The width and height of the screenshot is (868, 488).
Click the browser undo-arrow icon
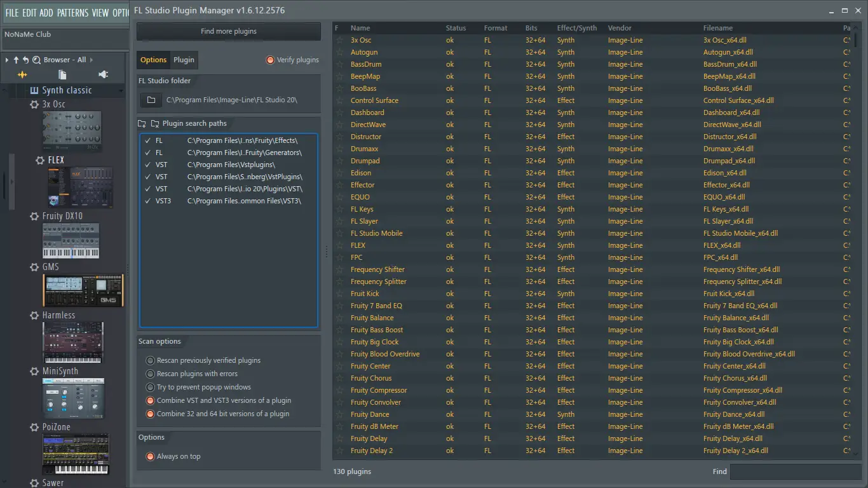26,60
